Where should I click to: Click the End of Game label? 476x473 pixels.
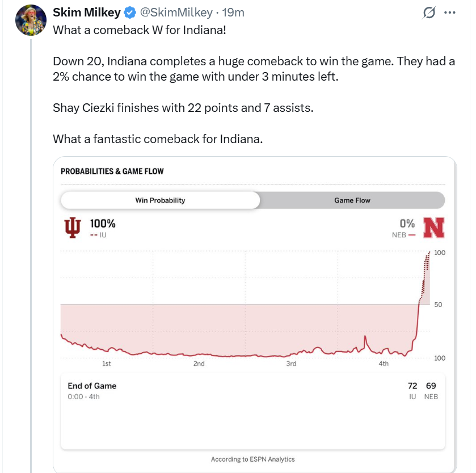click(92, 386)
